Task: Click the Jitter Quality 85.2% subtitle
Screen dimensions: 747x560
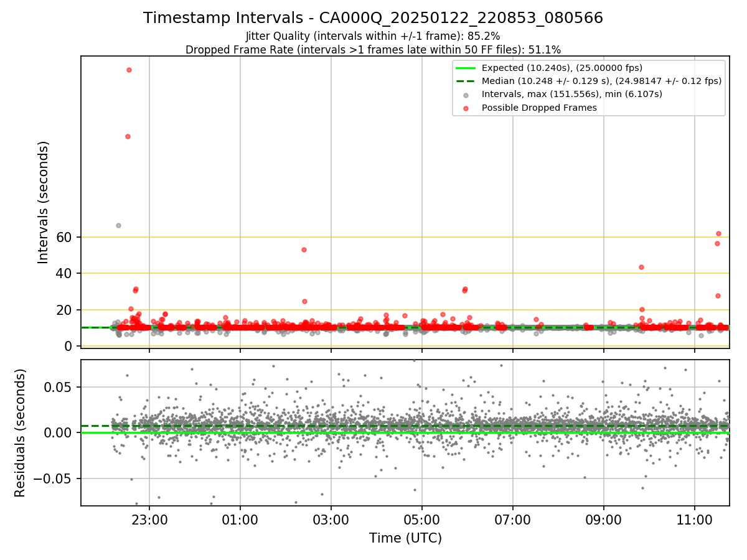Action: tap(373, 37)
